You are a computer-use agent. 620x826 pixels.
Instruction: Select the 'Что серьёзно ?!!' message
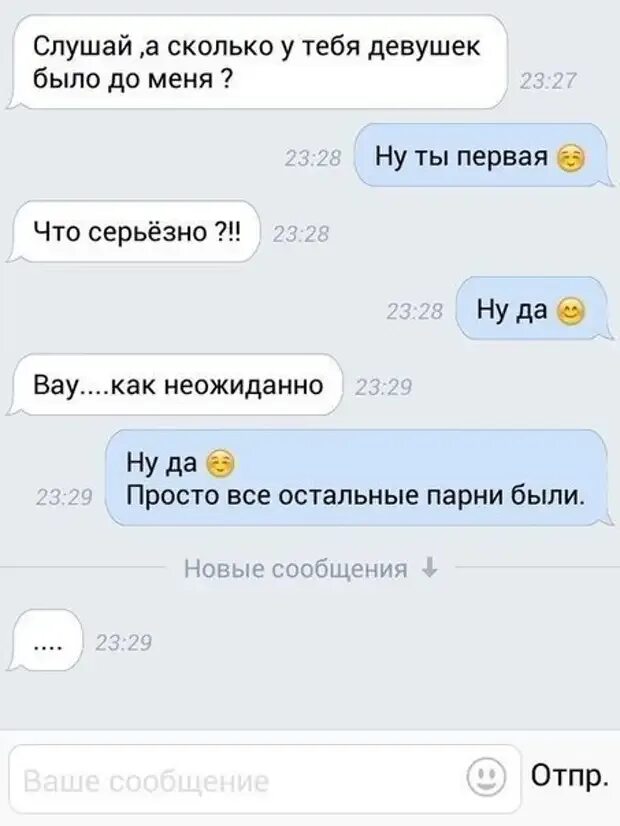click(x=135, y=231)
